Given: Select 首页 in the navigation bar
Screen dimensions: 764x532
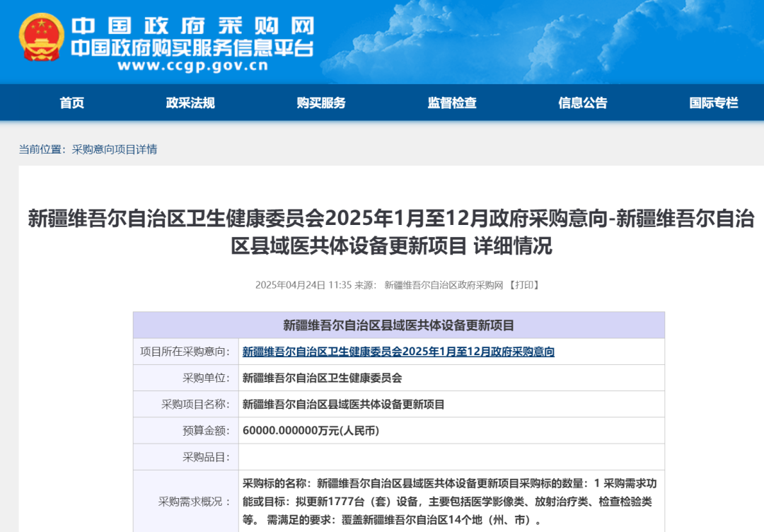Looking at the screenshot, I should click(x=74, y=103).
